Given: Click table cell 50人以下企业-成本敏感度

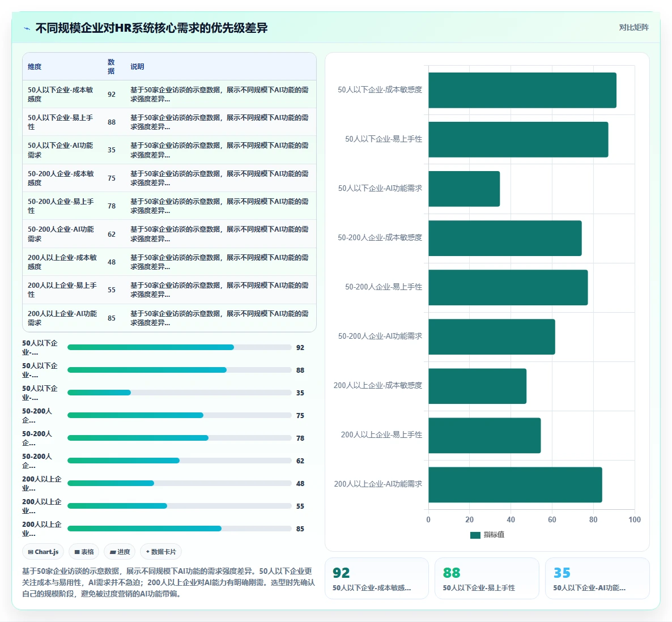Looking at the screenshot, I should pyautogui.click(x=62, y=94).
